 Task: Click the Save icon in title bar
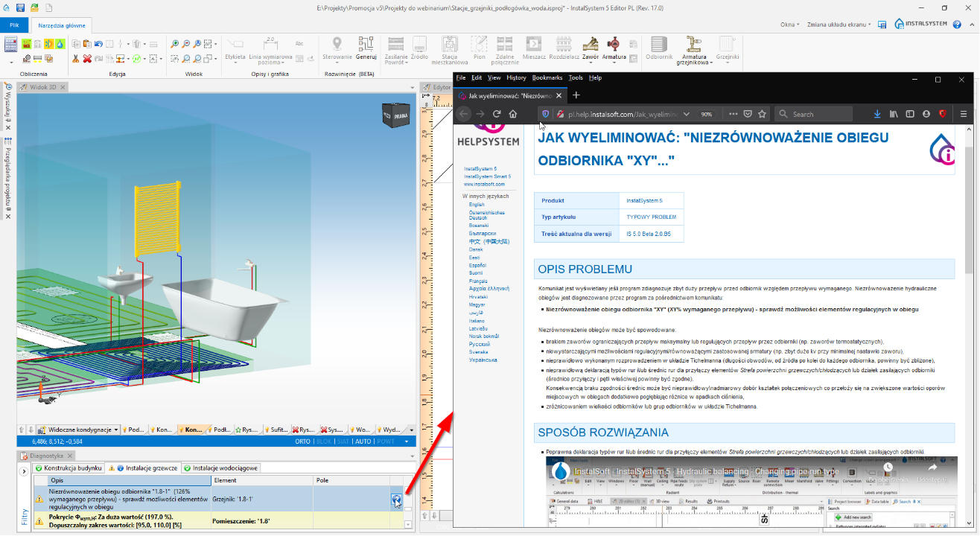(20, 7)
